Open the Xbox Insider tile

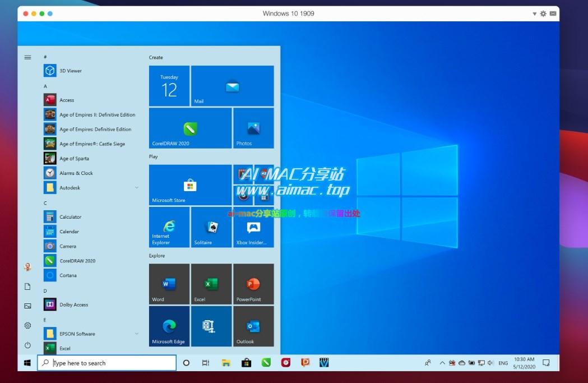pos(253,227)
